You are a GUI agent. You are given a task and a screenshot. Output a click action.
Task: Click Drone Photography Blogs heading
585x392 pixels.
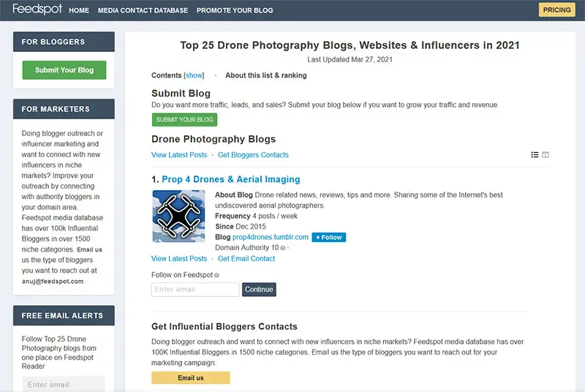214,139
